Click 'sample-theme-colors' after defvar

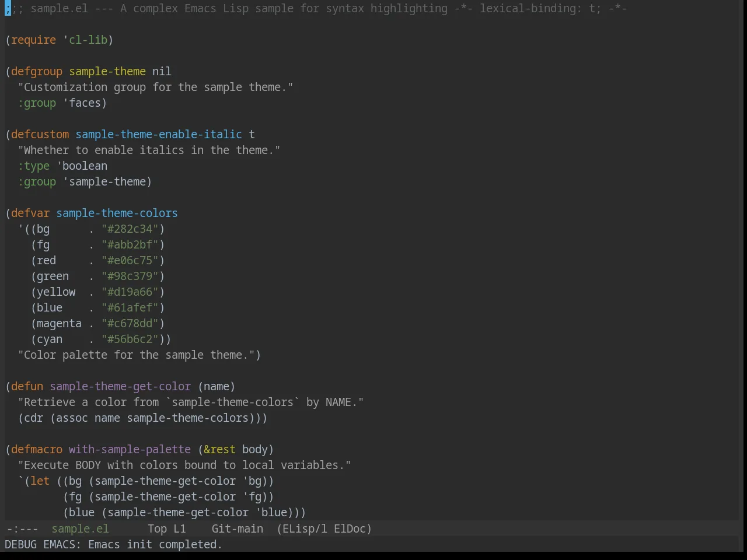[117, 213]
